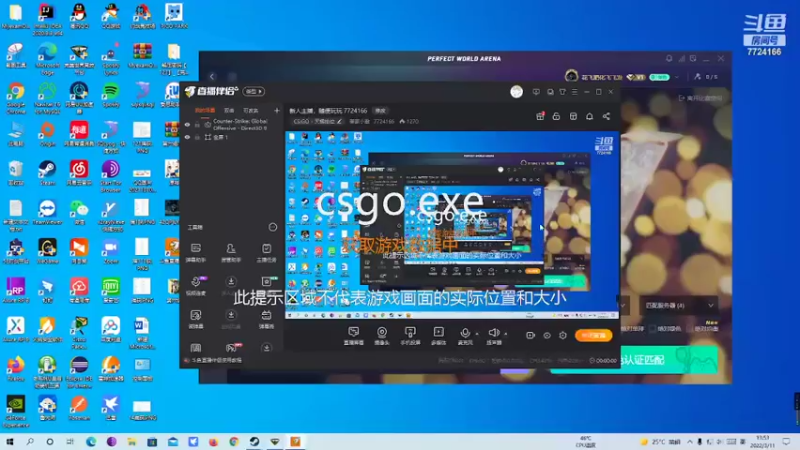Open the hamburger menu in 直播伴侣 title bar
The height and width of the screenshot is (450, 800).
(574, 92)
